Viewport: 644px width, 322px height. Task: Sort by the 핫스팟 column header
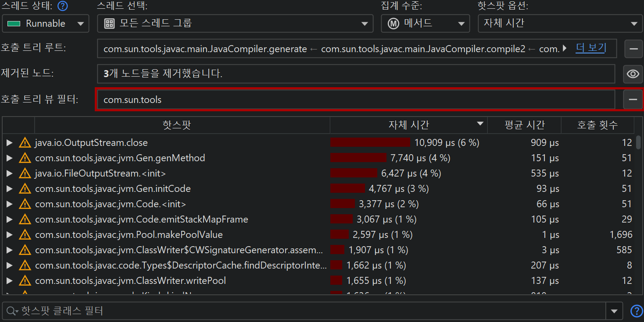pyautogui.click(x=182, y=125)
